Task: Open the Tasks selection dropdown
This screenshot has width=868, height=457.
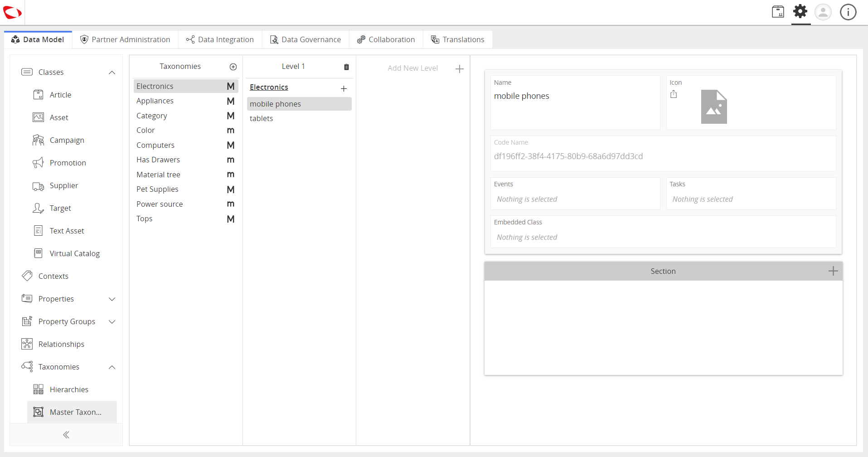Action: [x=751, y=199]
